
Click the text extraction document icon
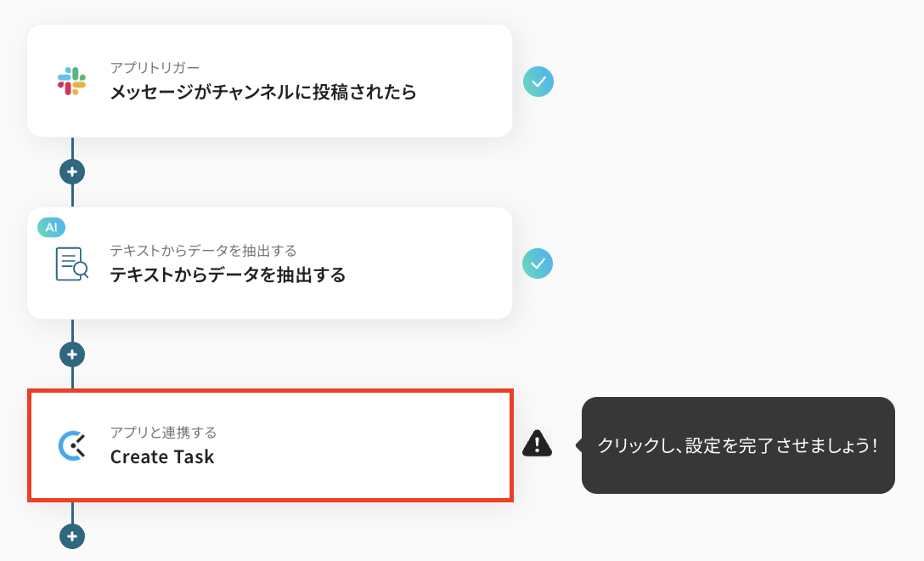pos(72,263)
